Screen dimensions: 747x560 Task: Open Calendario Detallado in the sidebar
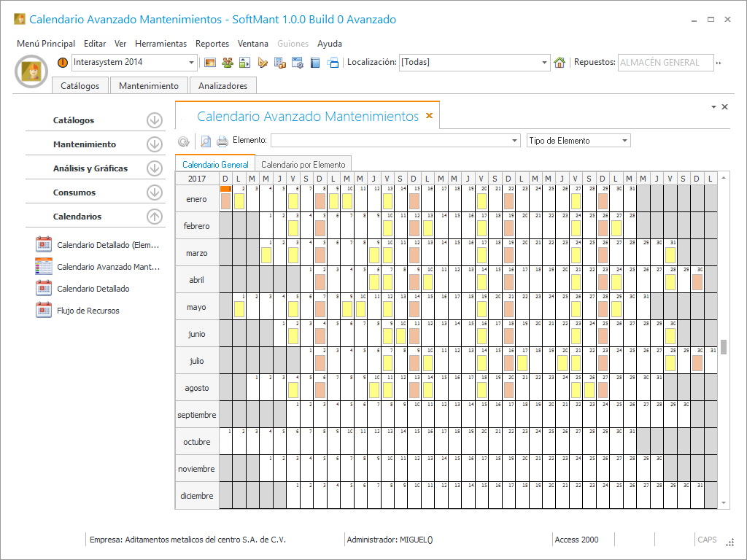(x=93, y=289)
